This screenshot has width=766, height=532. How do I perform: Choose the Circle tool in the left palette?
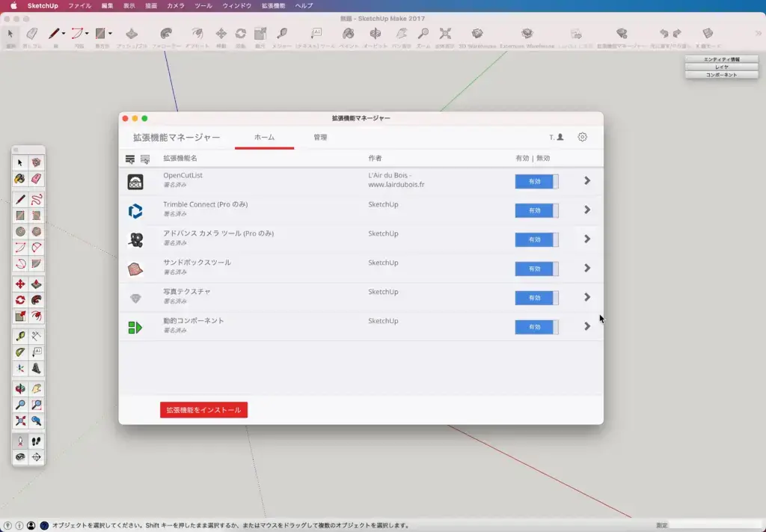[x=20, y=231]
